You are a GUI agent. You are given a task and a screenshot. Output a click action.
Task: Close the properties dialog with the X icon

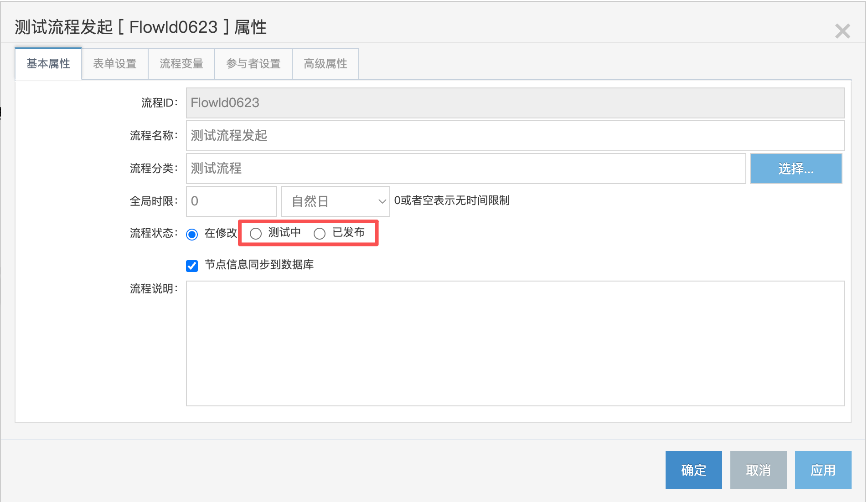click(842, 31)
